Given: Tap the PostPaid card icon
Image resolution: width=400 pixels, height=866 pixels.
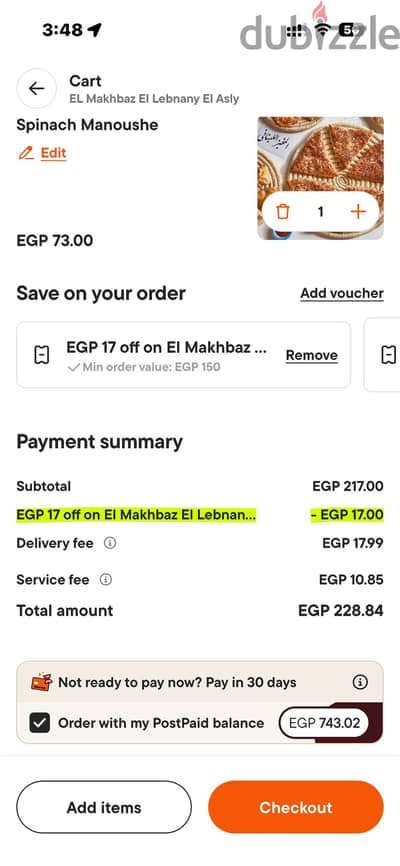Looking at the screenshot, I should (x=41, y=683).
